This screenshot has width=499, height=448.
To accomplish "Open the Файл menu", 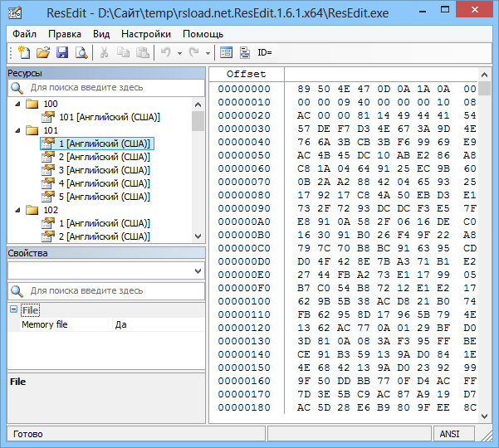I will tap(25, 34).
